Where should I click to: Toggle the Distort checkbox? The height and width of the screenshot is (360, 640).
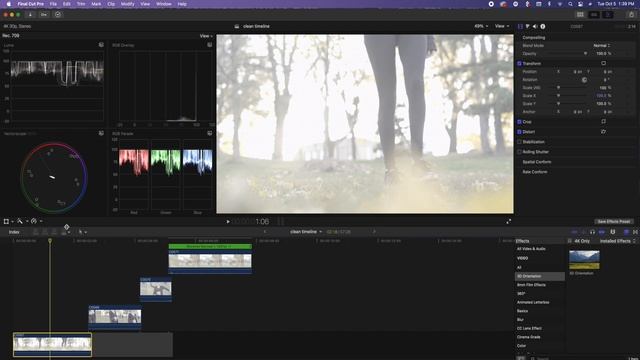tap(519, 132)
